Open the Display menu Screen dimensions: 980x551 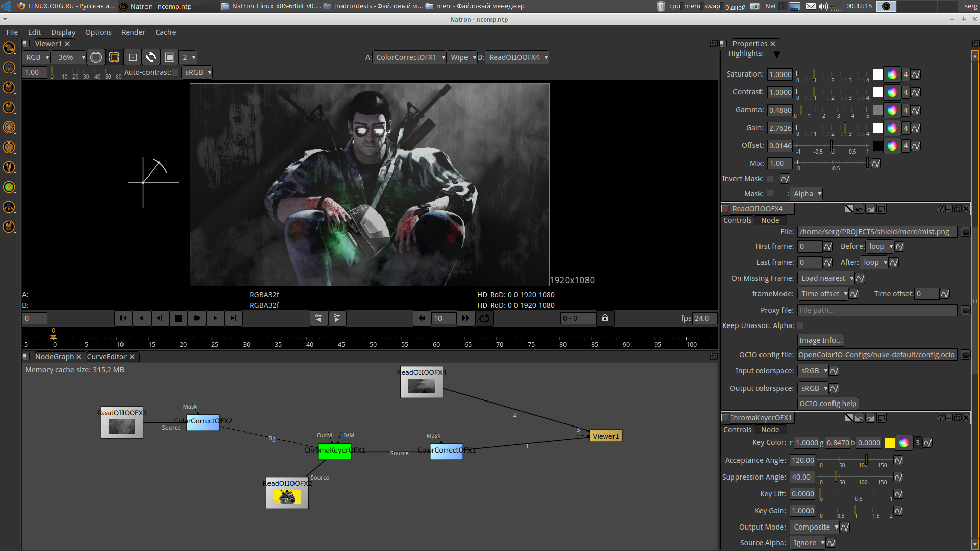(x=63, y=32)
